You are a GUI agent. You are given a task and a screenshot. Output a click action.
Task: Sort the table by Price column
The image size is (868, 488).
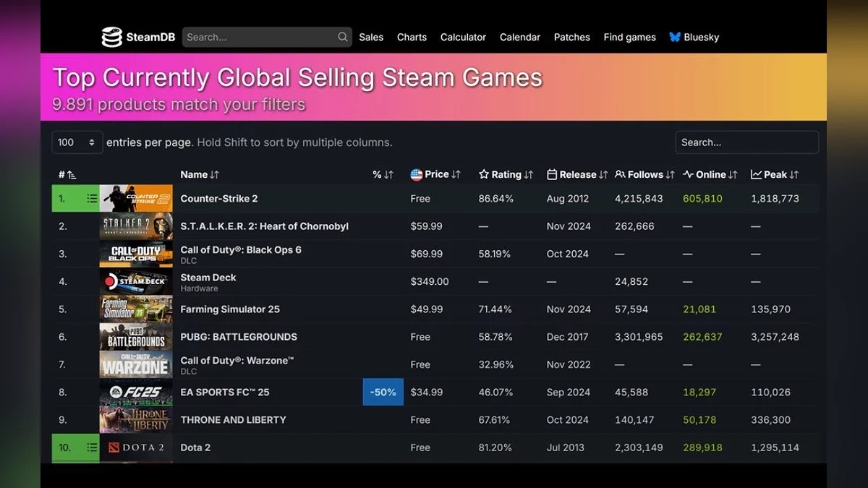435,174
